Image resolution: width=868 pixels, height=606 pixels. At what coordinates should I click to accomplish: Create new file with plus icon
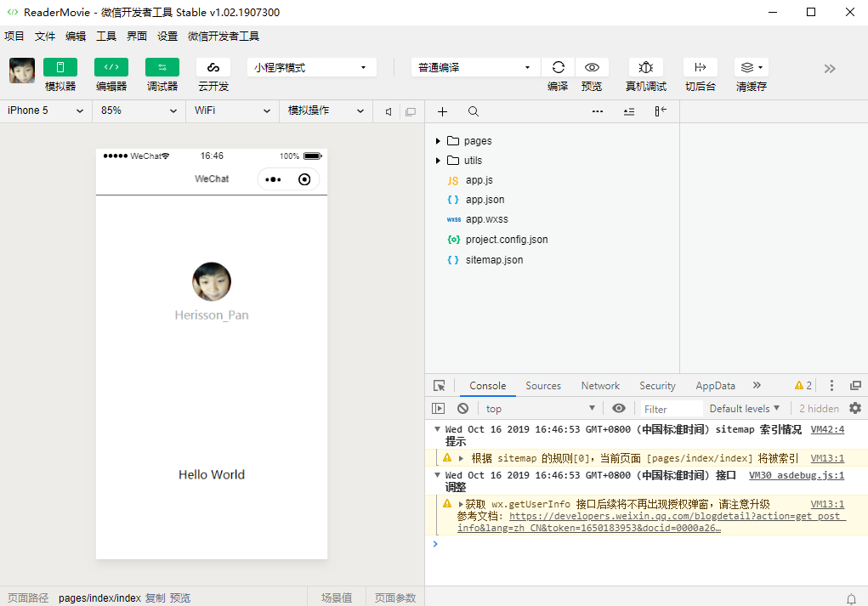[x=442, y=111]
